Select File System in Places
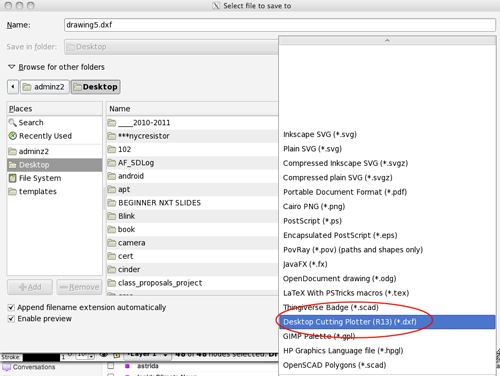Image resolution: width=500 pixels, height=376 pixels. coord(55,178)
